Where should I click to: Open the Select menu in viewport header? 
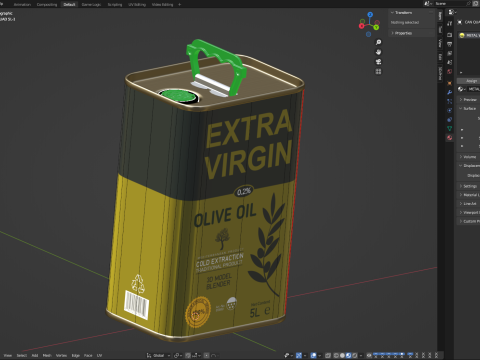point(22,355)
